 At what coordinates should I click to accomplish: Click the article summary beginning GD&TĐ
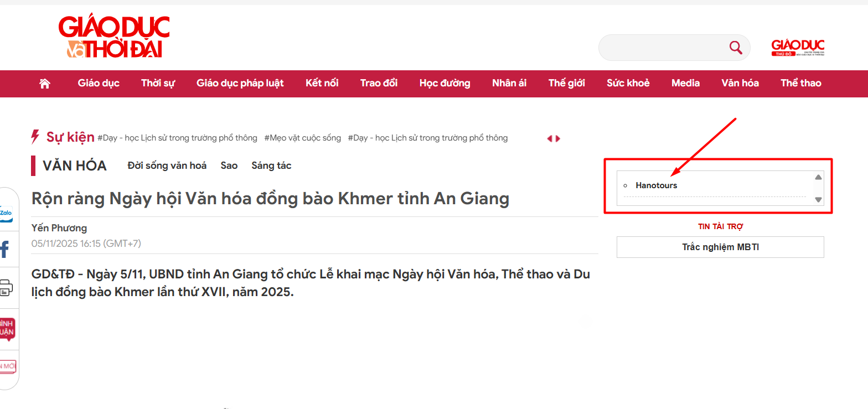pos(311,283)
